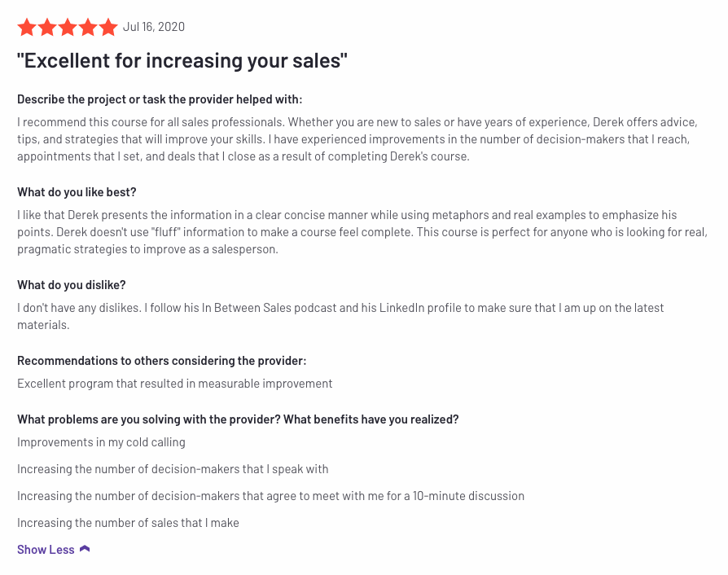Click the paragraph starting "I like that Derek"
The image size is (728, 575).
coord(362,232)
